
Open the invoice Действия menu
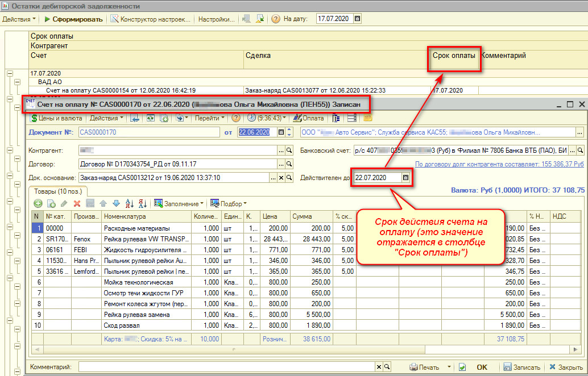pos(106,118)
